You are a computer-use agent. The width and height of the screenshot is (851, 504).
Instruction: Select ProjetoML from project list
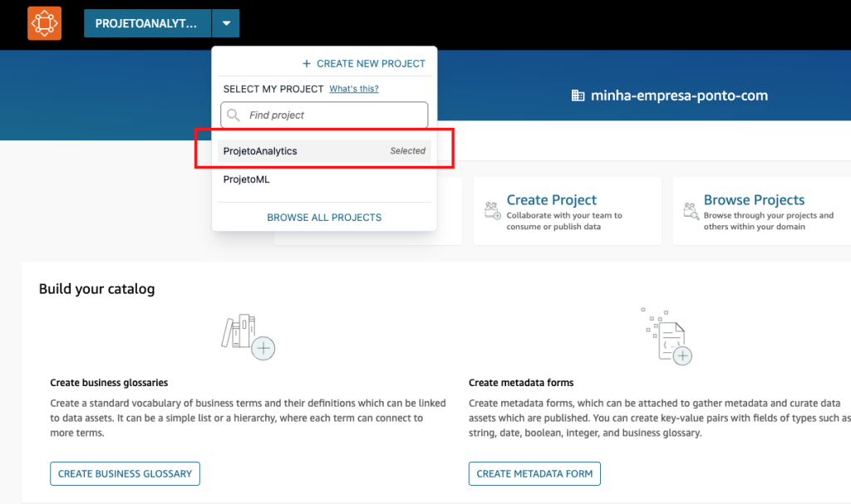tap(324, 179)
